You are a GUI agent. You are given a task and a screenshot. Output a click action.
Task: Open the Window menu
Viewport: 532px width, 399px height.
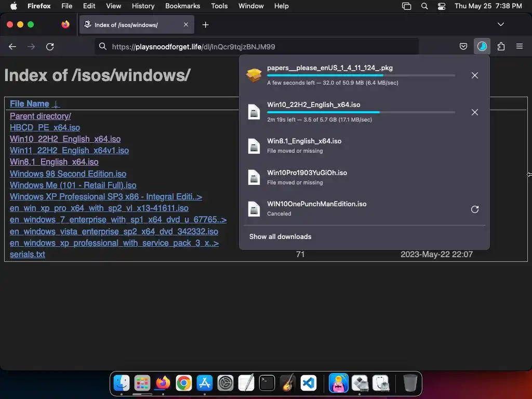(251, 6)
